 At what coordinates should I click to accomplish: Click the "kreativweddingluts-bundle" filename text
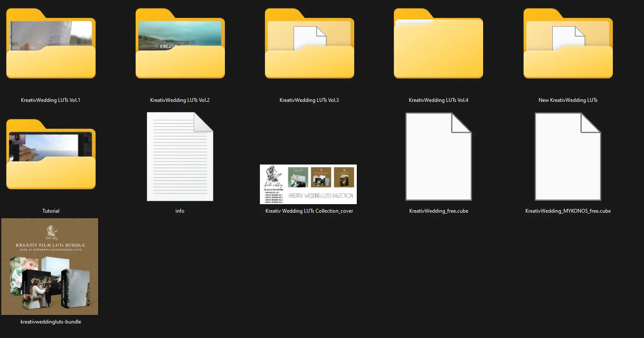[x=51, y=322]
